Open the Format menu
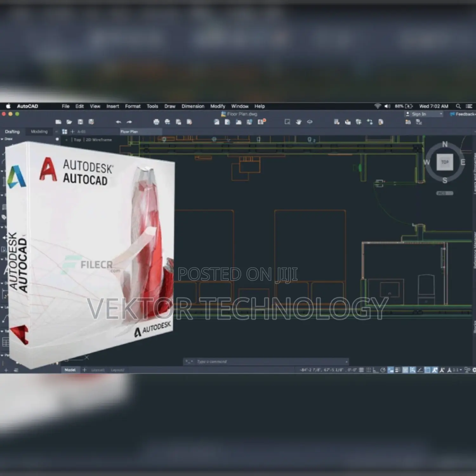Image resolution: width=476 pixels, height=476 pixels. pos(133,106)
